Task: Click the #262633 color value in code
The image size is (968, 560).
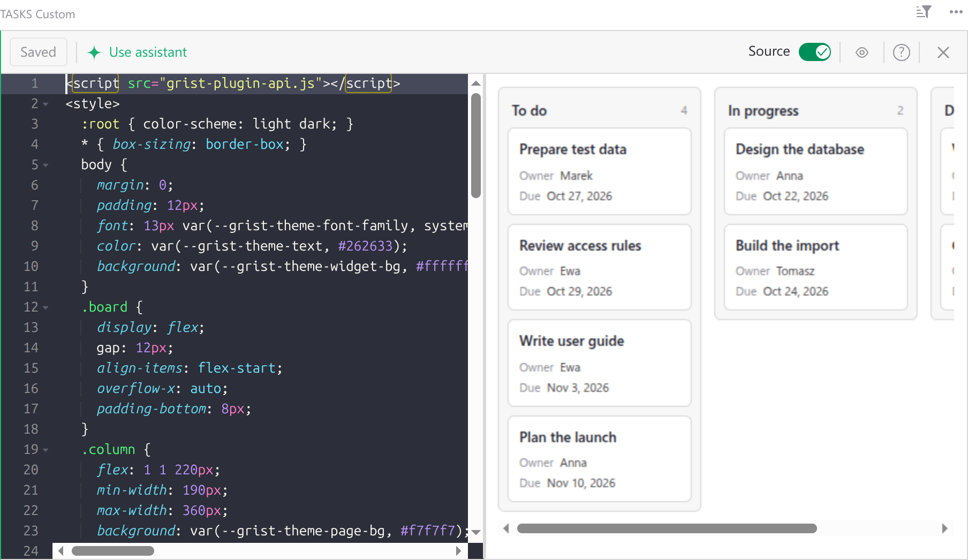Action: coord(365,246)
